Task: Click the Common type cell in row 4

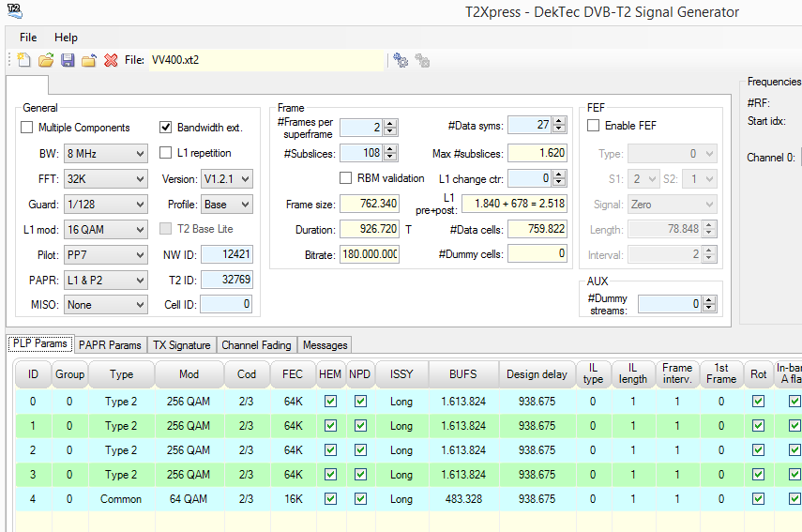Action: 121,499
